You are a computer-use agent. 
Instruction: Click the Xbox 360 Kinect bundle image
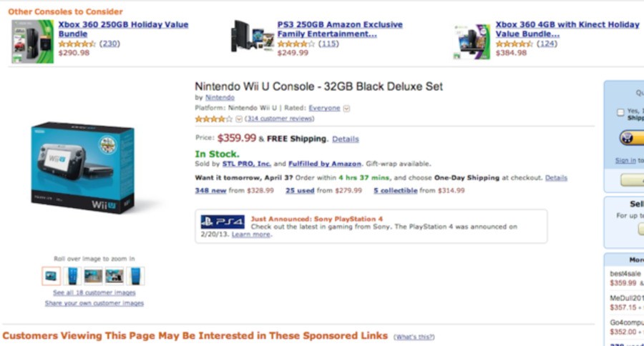(x=472, y=41)
